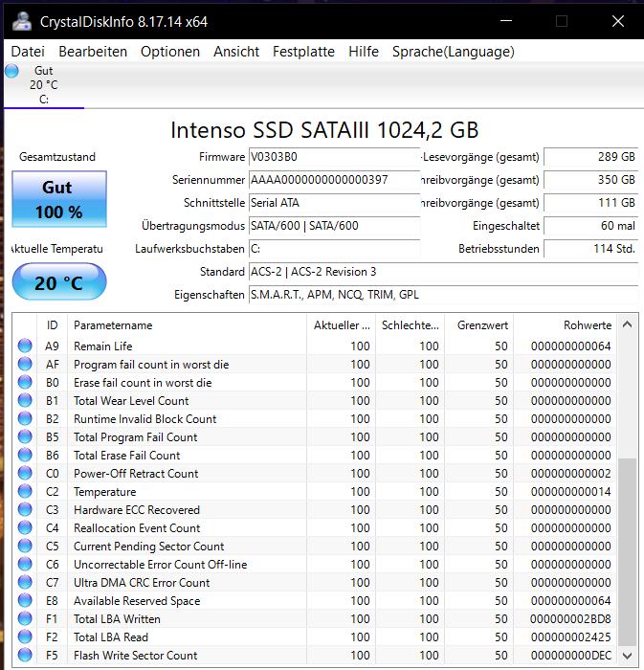Click the Eigenschaften field with S.M.A.R.T.
The width and height of the screenshot is (644, 670).
(x=443, y=295)
